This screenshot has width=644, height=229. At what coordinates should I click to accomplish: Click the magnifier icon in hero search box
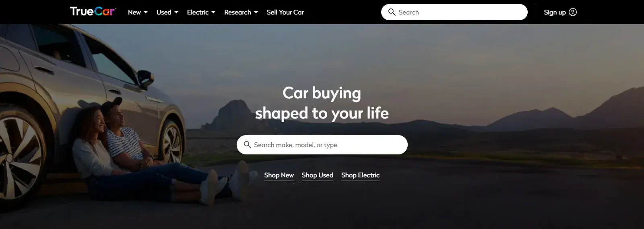pos(248,145)
